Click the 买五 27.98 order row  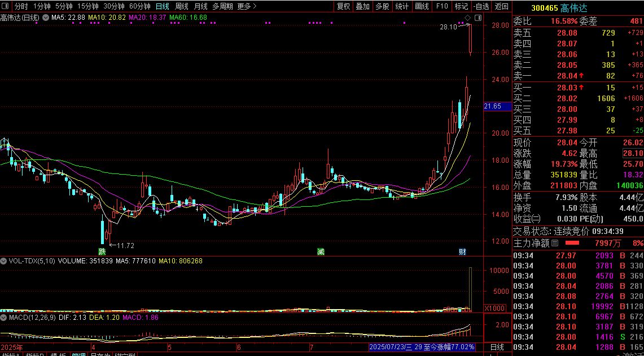(579, 131)
